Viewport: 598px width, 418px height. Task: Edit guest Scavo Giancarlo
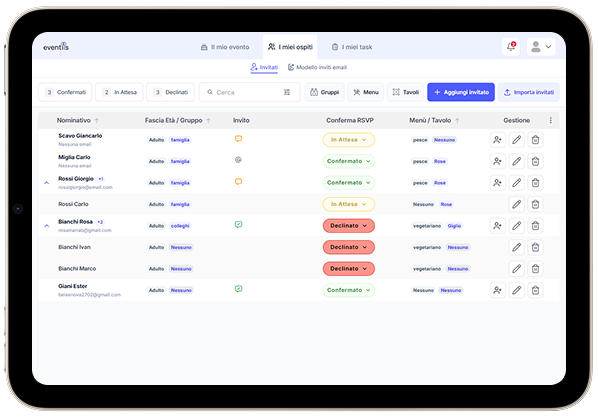click(516, 140)
